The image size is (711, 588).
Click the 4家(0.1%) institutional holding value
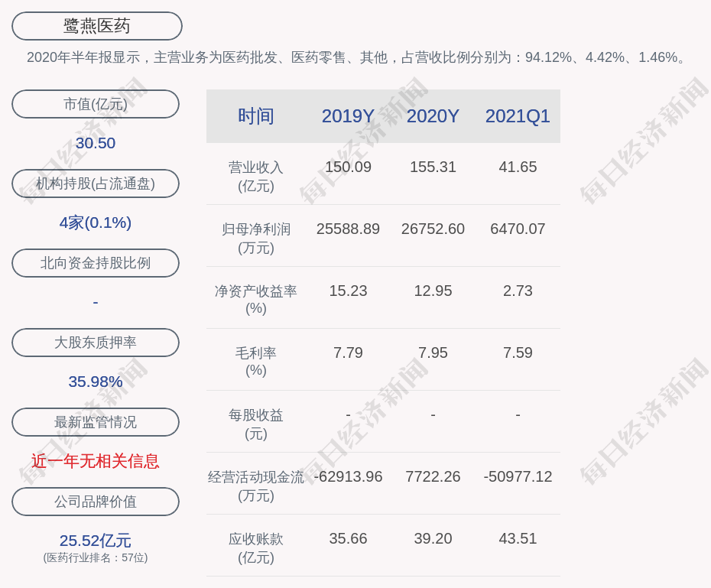coord(96,223)
